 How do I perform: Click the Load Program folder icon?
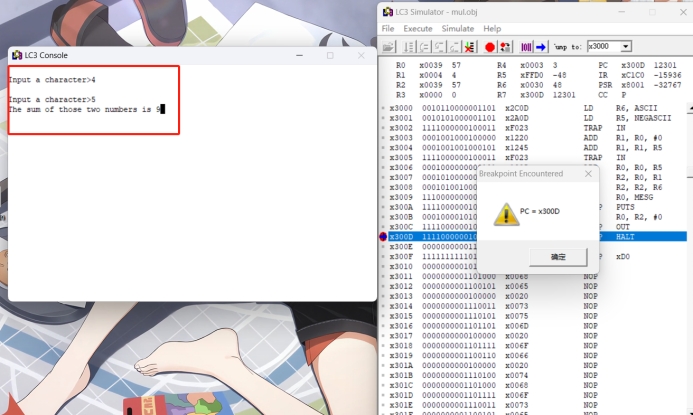tap(388, 47)
